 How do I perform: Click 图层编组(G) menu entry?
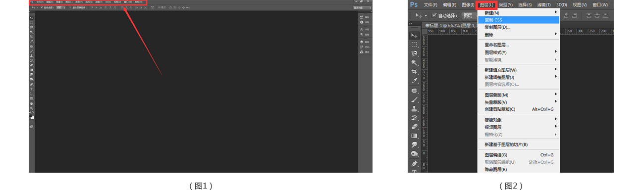pos(519,155)
